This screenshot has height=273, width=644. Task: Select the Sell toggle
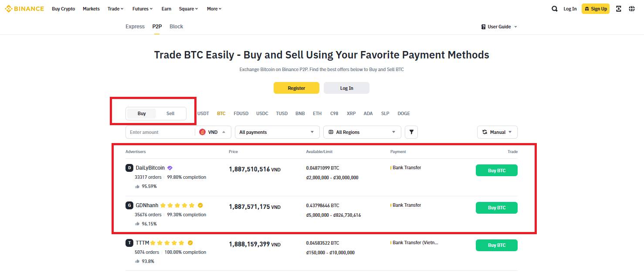pos(170,113)
